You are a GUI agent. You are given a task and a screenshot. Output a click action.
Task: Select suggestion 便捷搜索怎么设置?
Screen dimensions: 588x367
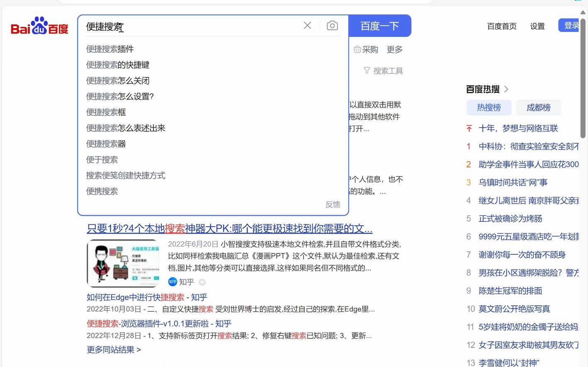(120, 96)
